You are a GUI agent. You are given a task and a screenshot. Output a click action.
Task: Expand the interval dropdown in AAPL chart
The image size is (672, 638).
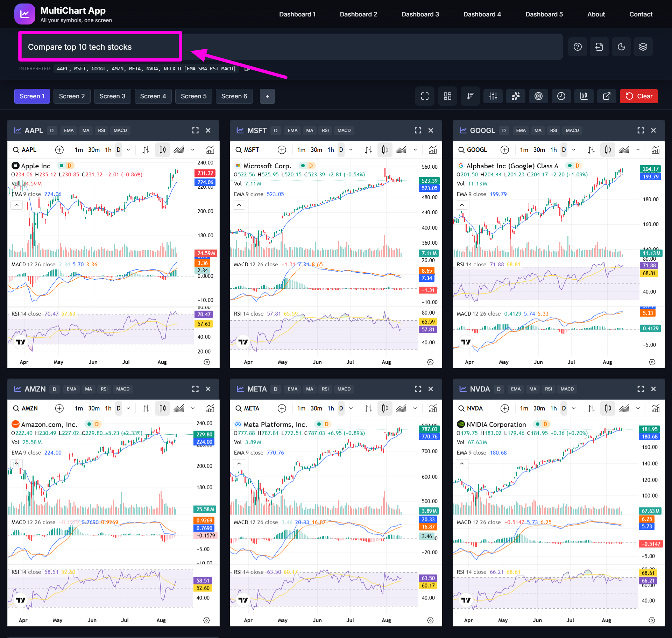[128, 150]
